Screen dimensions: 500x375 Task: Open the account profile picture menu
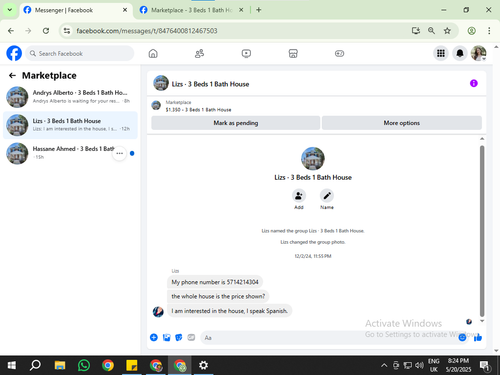point(478,53)
